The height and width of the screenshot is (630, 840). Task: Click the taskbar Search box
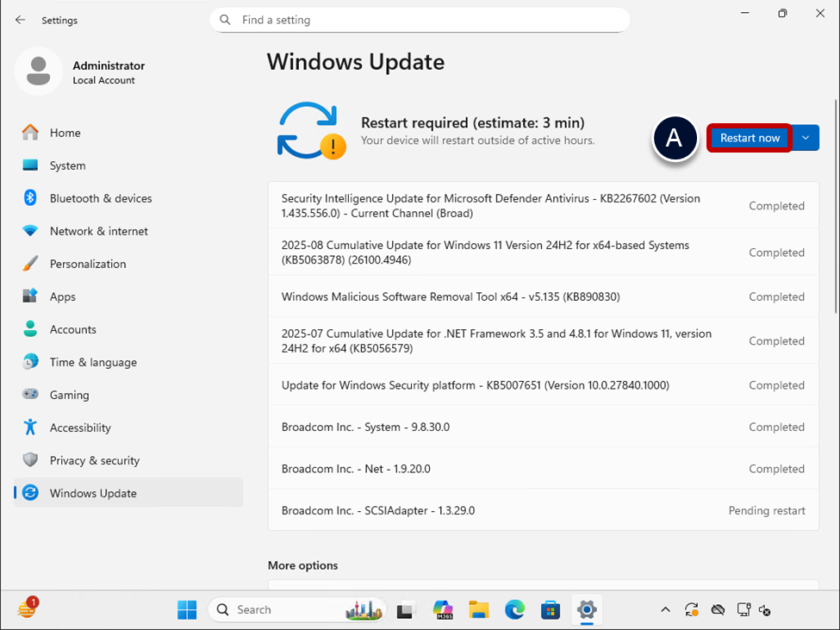pos(276,610)
